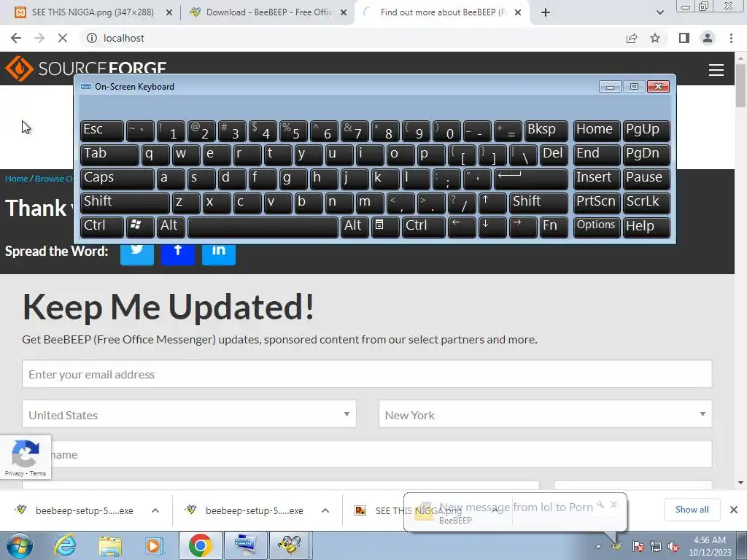Click the Options key on On-Screen Keyboard

[x=597, y=226]
